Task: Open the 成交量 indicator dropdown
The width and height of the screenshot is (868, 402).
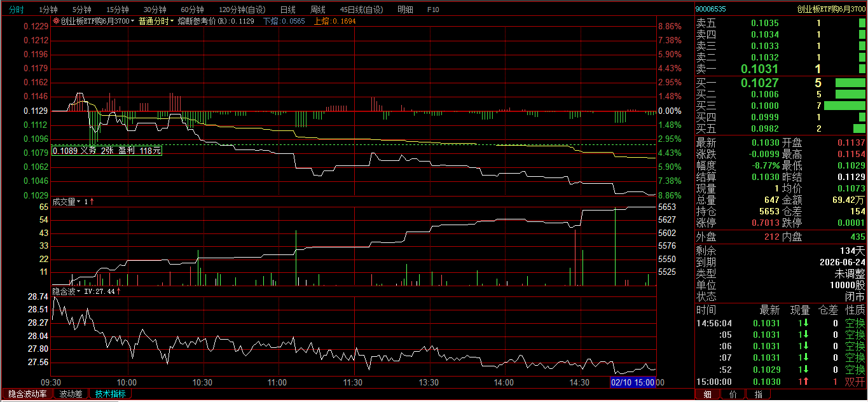Action: [x=79, y=202]
